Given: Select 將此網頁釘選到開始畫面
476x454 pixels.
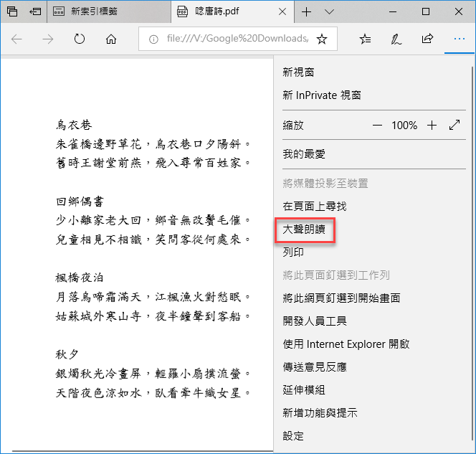Looking at the screenshot, I should click(x=341, y=298).
